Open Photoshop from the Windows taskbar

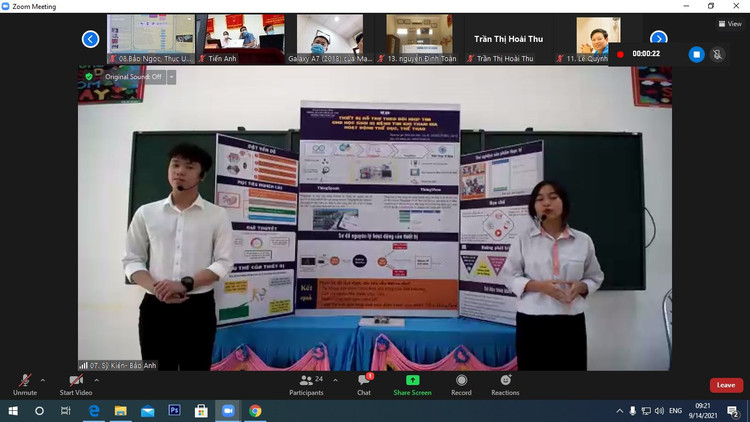point(174,411)
